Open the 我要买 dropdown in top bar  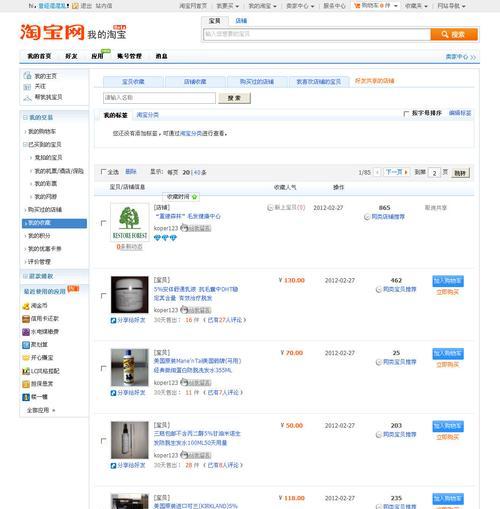[228, 6]
